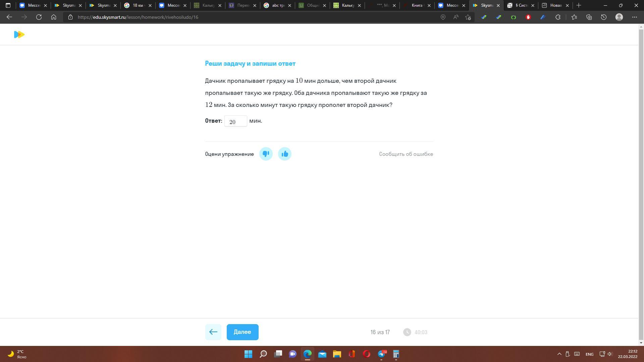This screenshot has height=362, width=644.
Task: Open Collections icon in toolbar
Action: (589, 17)
